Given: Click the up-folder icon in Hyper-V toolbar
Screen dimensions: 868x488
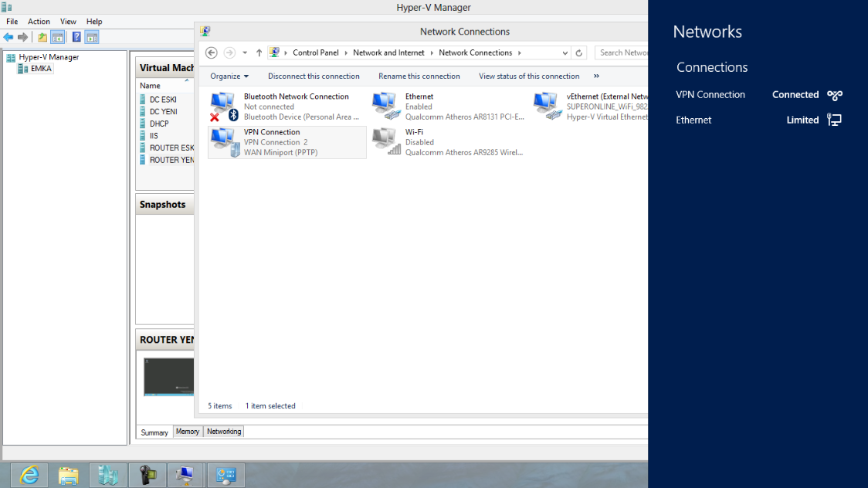Looking at the screenshot, I should click(x=42, y=37).
